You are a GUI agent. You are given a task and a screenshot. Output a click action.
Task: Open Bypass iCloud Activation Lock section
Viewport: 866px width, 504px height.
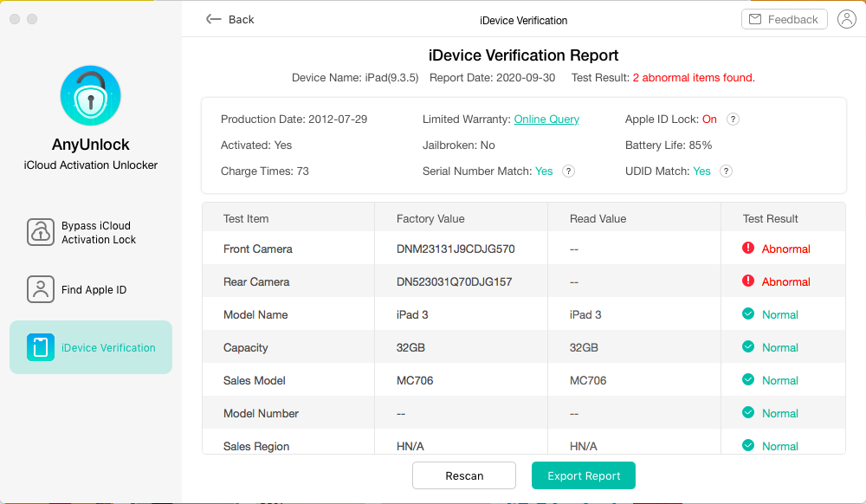click(91, 233)
